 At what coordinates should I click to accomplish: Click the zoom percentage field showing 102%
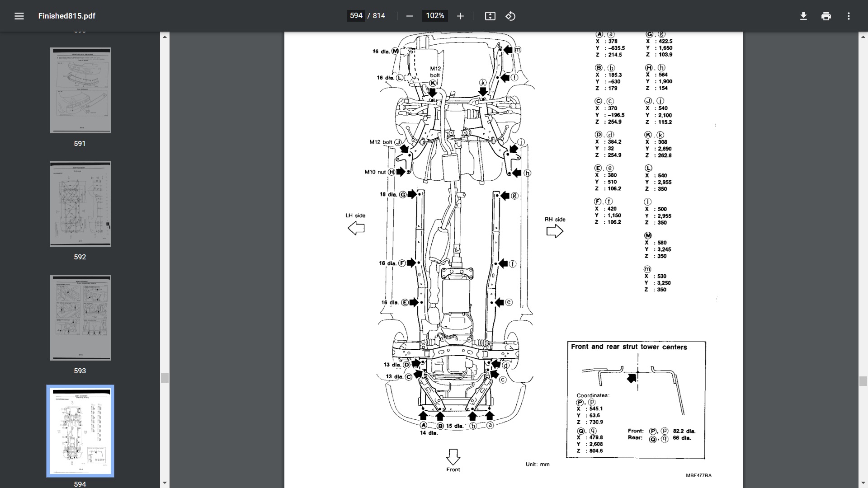tap(435, 16)
